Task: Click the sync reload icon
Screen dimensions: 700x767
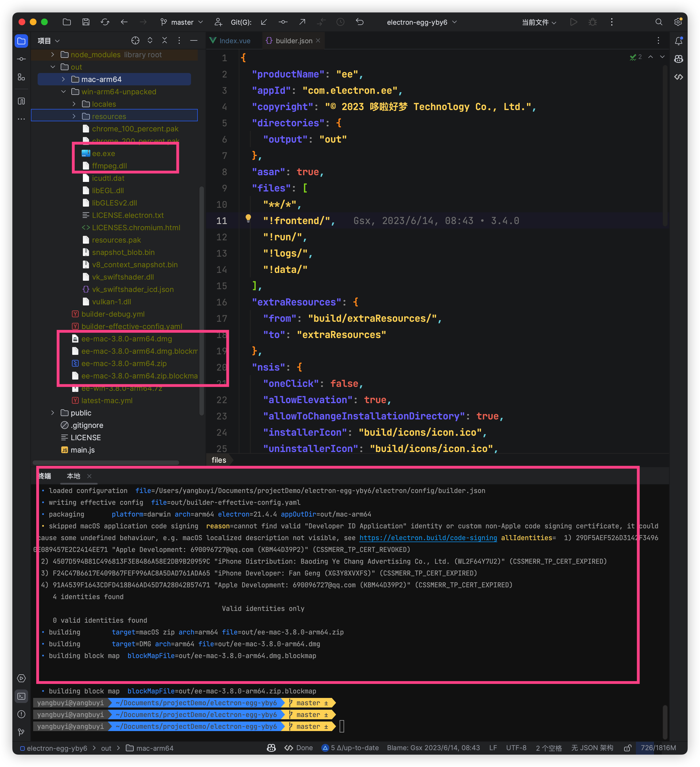Action: coord(105,22)
